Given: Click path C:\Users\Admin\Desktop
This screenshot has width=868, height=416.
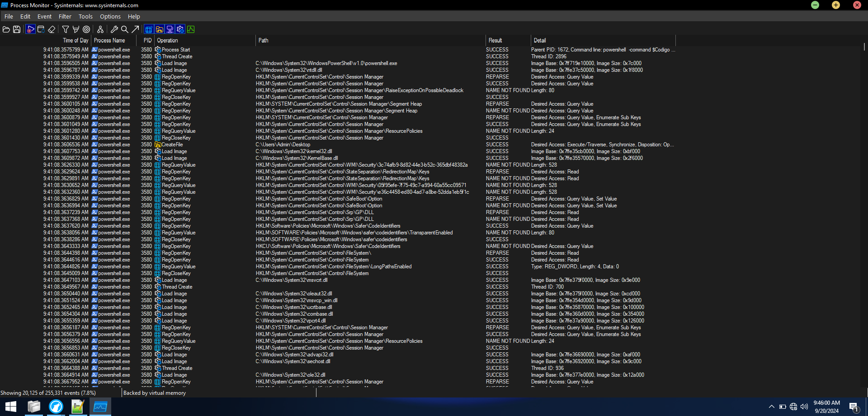Looking at the screenshot, I should click(x=283, y=145).
